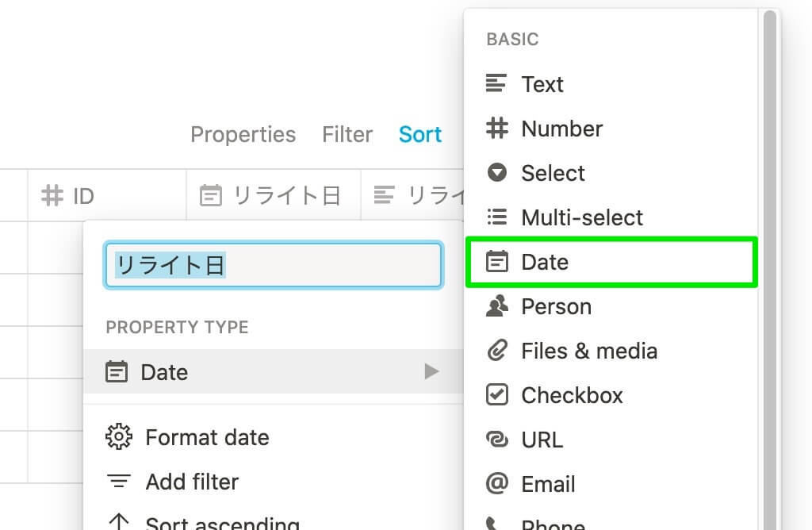Choose the Checkbox property type
The width and height of the screenshot is (812, 530).
(x=611, y=395)
